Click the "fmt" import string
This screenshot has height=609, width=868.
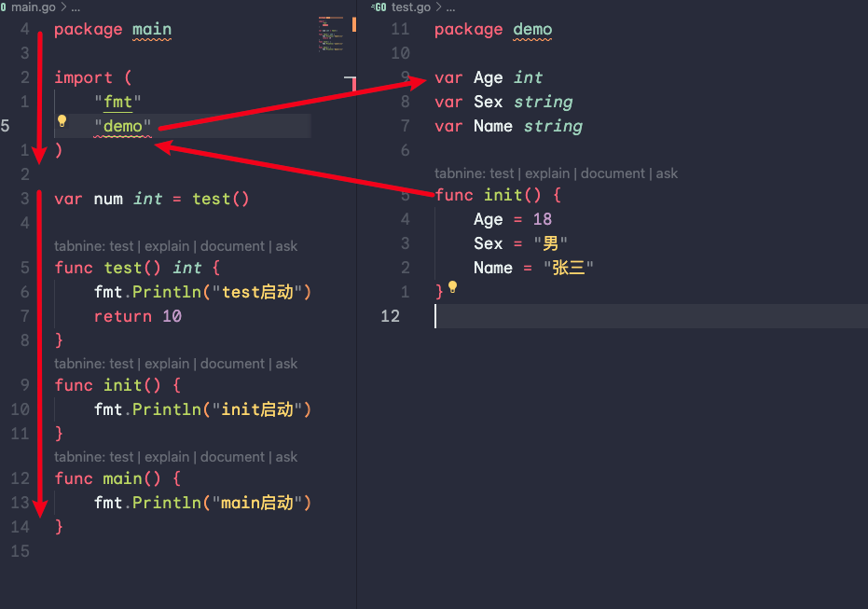[117, 102]
